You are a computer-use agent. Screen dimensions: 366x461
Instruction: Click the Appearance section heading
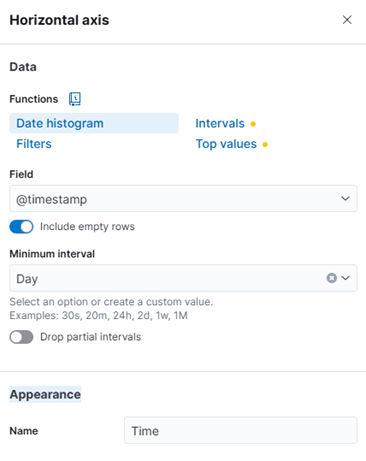[45, 394]
